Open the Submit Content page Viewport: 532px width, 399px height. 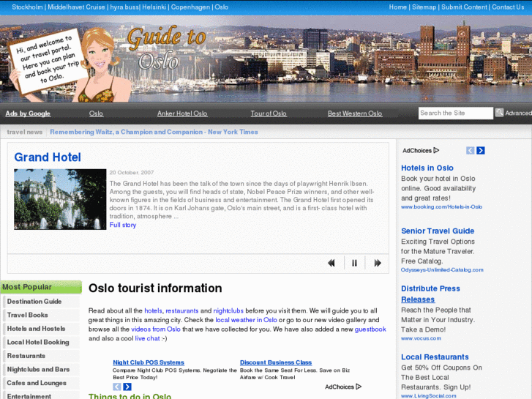[464, 7]
